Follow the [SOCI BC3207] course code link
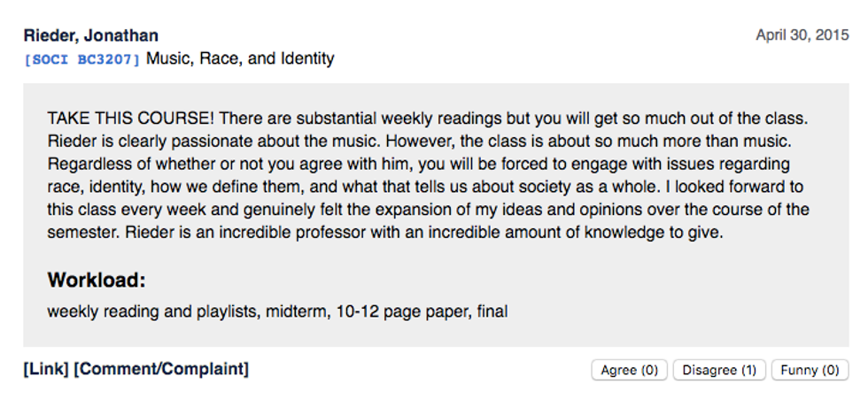 click(82, 60)
